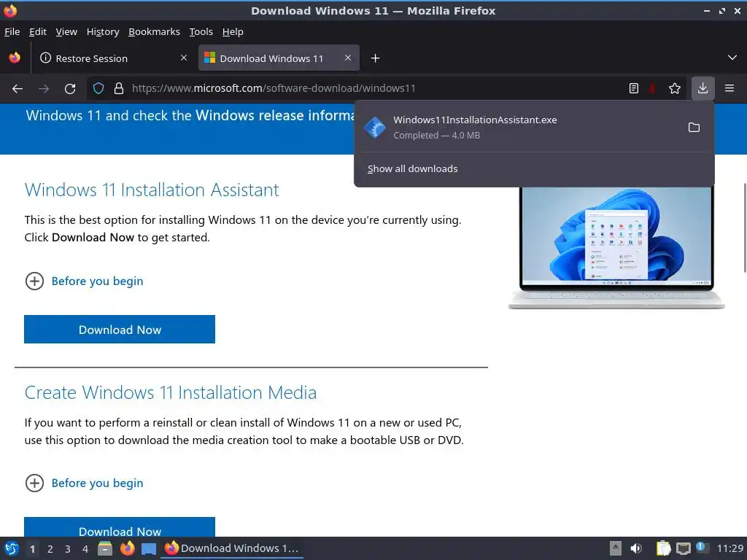This screenshot has width=747, height=560.
Task: Open the removable media eject tray icon
Action: pos(616,548)
